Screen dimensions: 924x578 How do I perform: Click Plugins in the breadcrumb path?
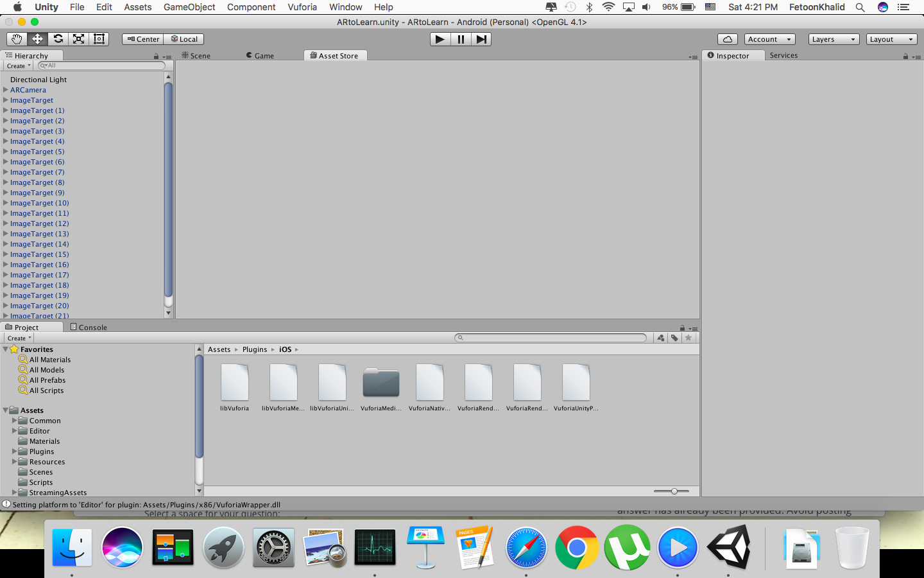(255, 349)
